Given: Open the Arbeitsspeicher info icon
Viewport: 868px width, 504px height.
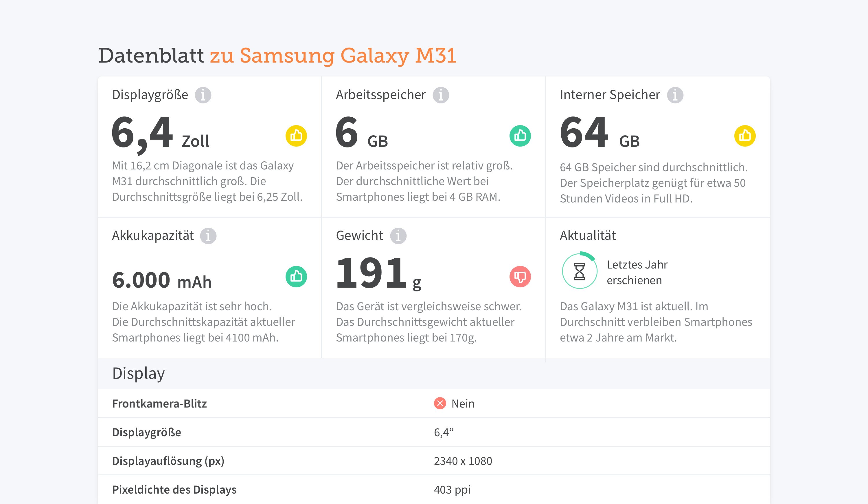Looking at the screenshot, I should pos(441,95).
